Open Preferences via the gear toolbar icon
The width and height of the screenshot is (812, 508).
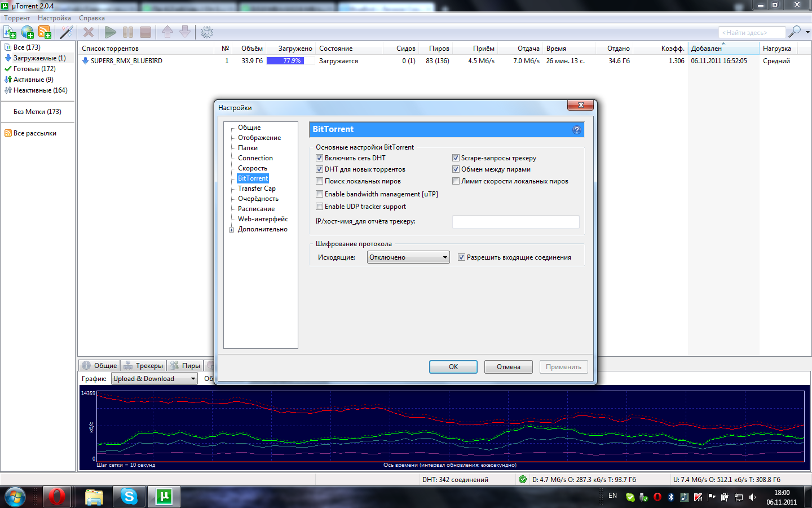click(x=207, y=32)
